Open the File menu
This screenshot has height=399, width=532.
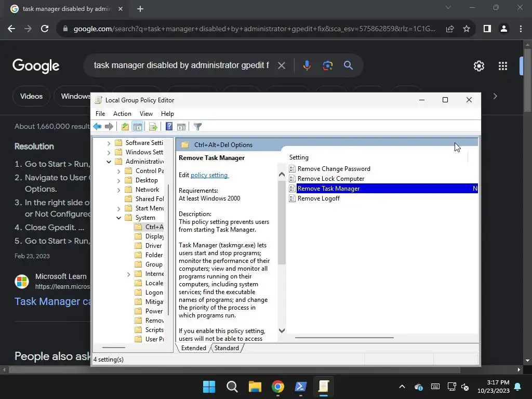pos(100,114)
